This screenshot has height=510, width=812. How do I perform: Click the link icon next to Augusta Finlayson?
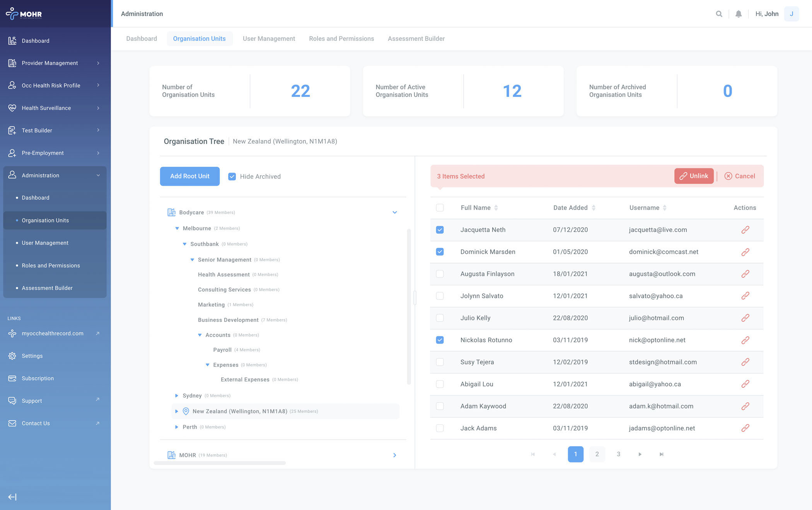click(x=745, y=274)
